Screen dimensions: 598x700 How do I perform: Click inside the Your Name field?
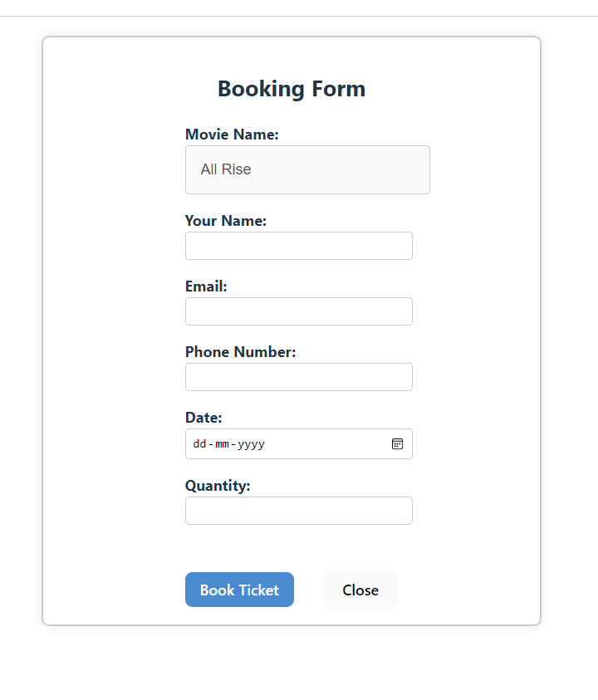[298, 246]
